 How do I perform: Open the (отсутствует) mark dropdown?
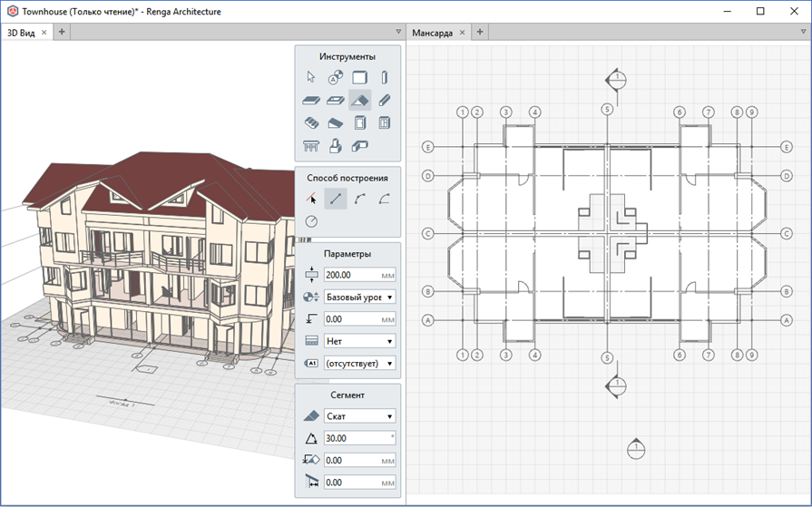click(360, 363)
